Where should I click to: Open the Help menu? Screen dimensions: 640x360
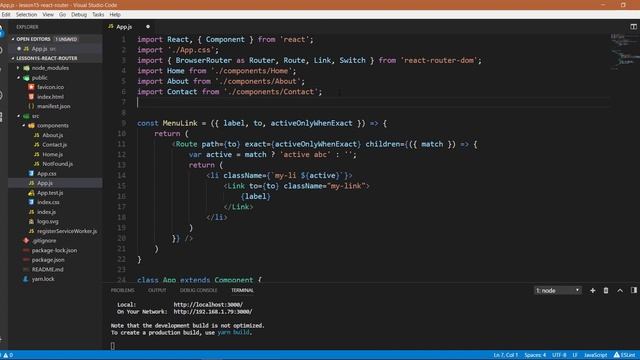click(x=115, y=14)
